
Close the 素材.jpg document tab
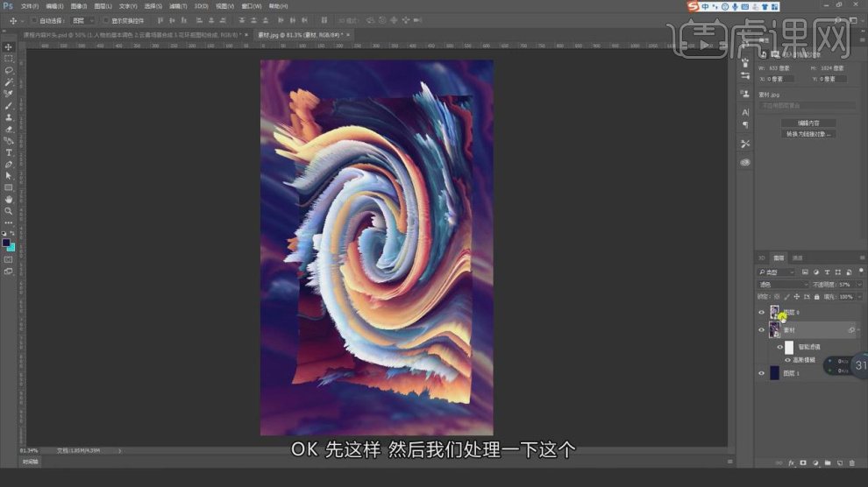click(348, 35)
